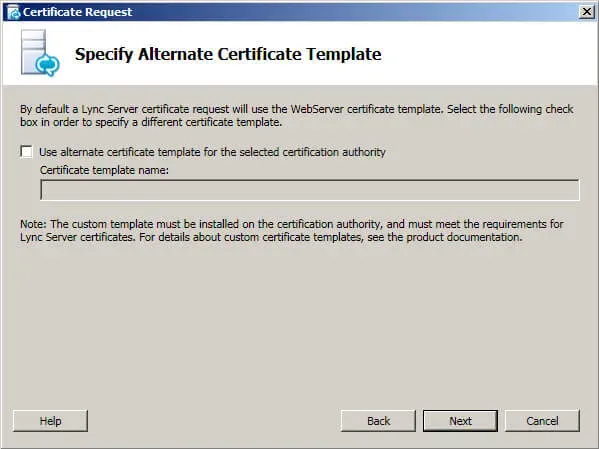Go Back to the previous step

pos(378,421)
